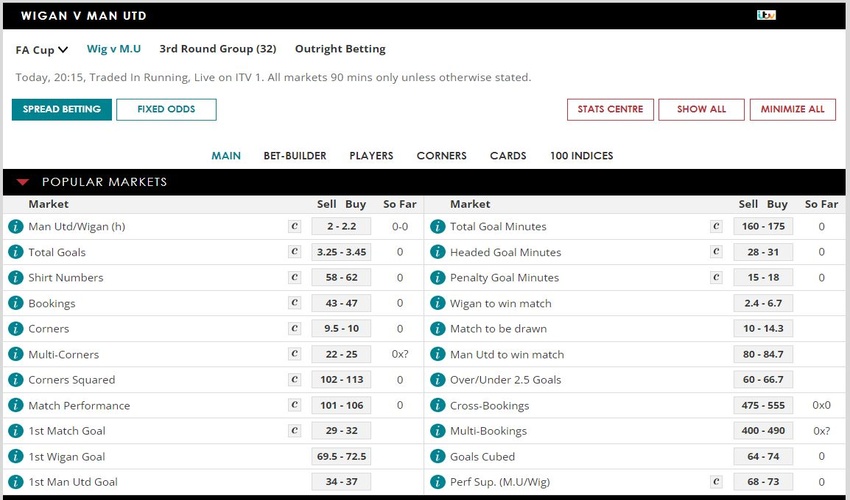Click Cross-Bookings price 475 - 555
Screen dimensions: 850x500
763,405
